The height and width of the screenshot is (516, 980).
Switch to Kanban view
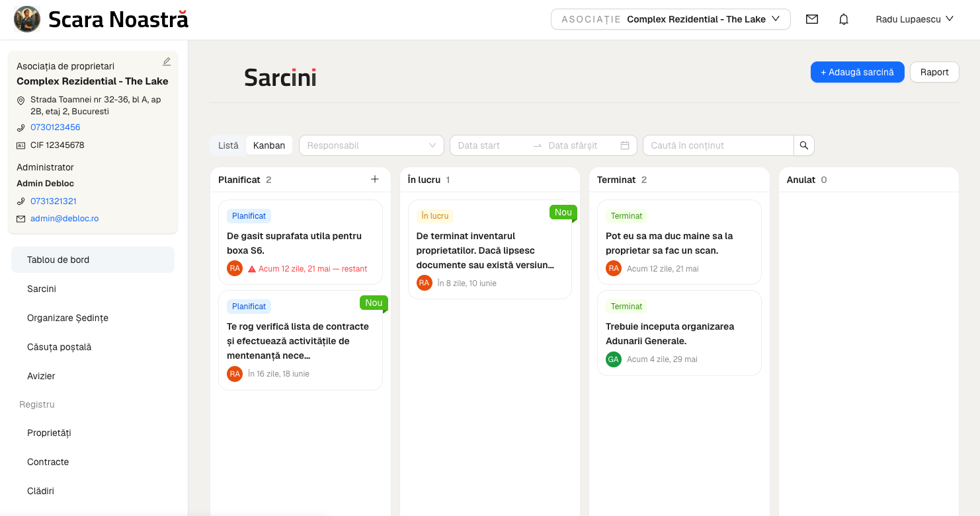[x=269, y=145]
